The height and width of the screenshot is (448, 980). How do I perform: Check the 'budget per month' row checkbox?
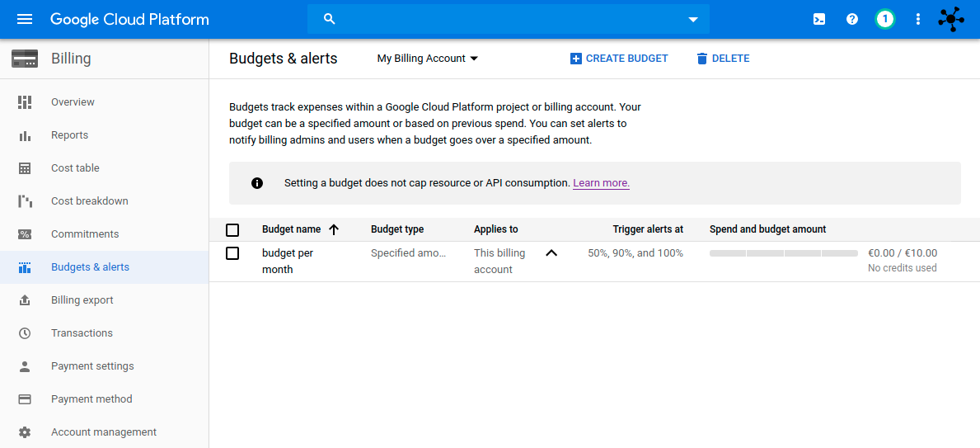[x=232, y=253]
